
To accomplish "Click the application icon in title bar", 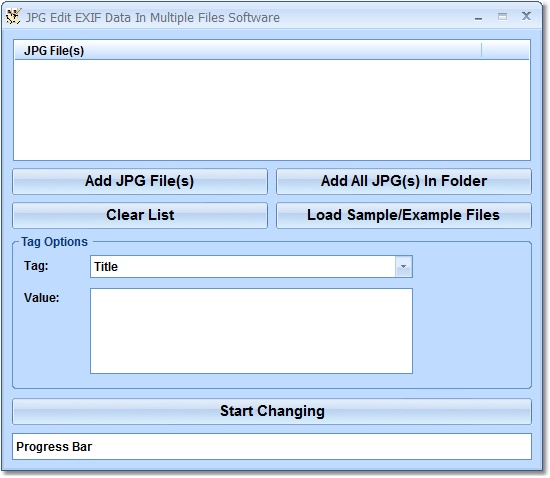I will [14, 16].
